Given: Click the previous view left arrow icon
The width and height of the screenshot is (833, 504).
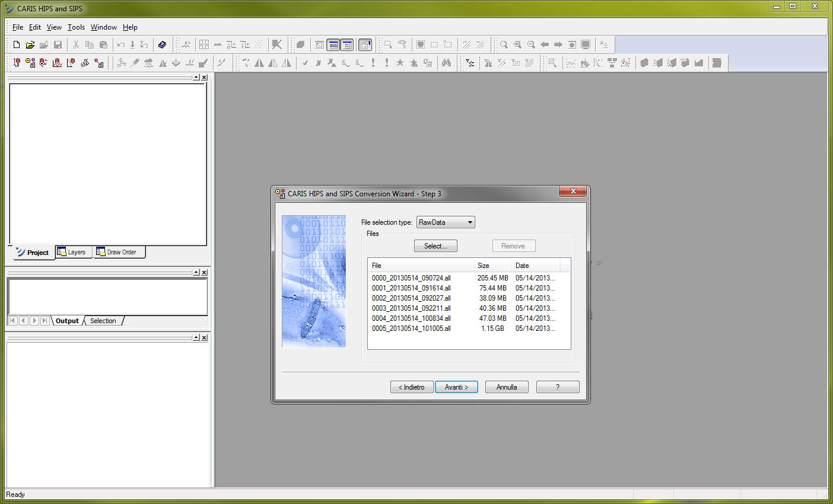Looking at the screenshot, I should click(x=545, y=44).
